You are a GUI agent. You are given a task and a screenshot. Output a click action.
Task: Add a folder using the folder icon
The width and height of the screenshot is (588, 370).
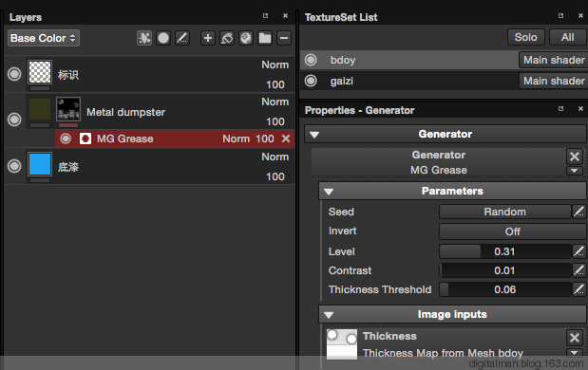(x=265, y=38)
